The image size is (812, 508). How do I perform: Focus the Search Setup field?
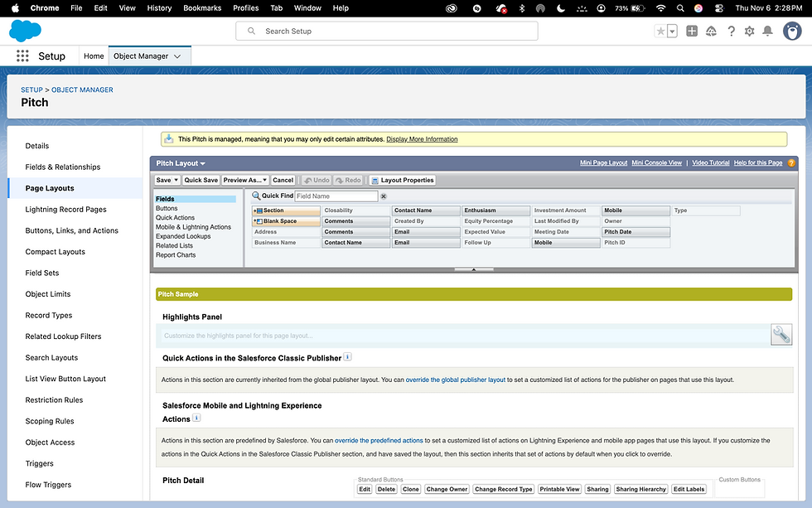(x=387, y=31)
